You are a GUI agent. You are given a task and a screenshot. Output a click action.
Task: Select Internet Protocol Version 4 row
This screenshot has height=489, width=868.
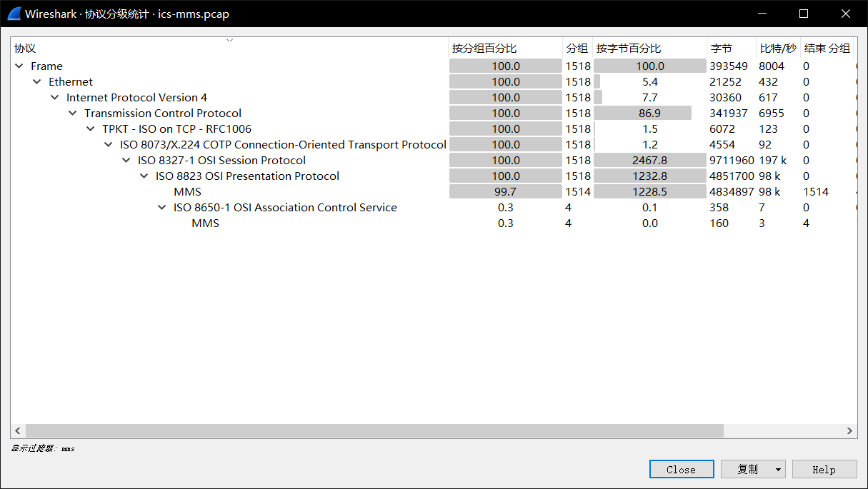click(136, 98)
